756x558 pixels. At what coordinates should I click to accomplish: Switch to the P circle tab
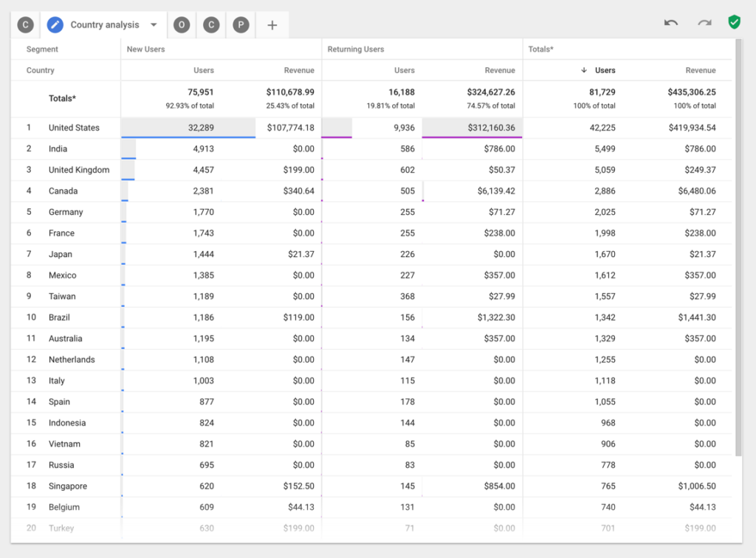point(241,25)
